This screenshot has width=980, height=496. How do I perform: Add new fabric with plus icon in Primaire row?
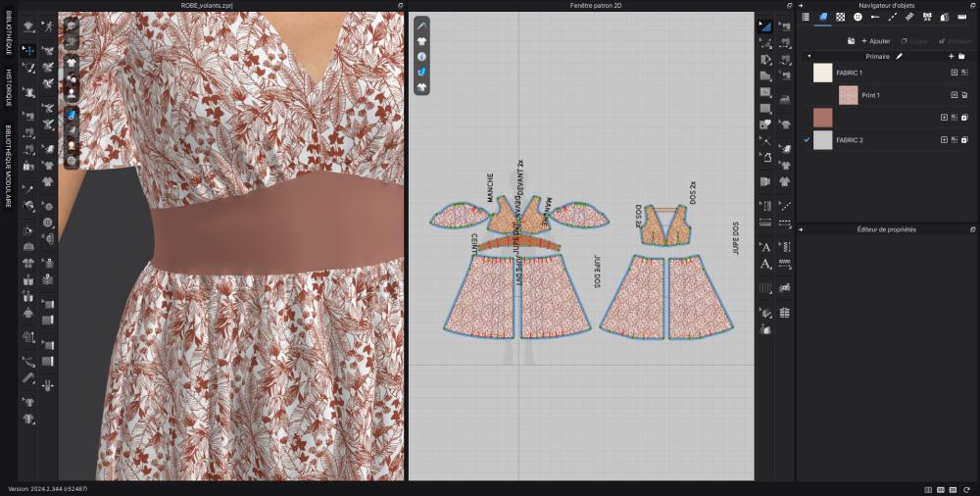950,57
